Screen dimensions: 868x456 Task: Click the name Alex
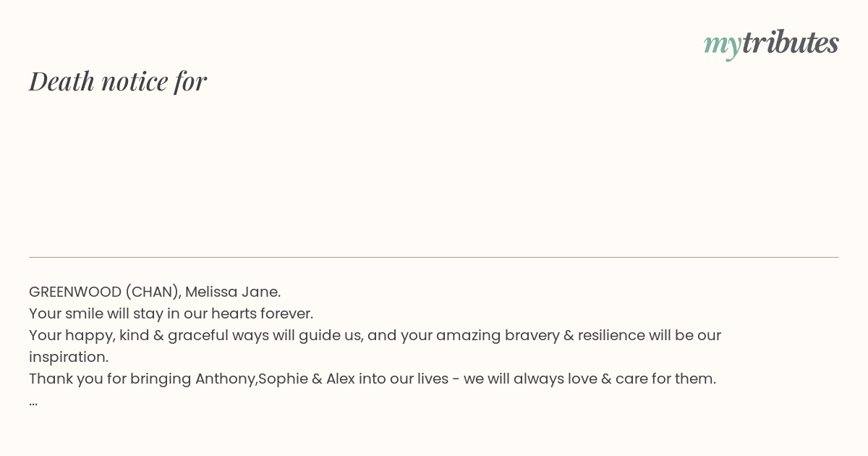click(340, 379)
